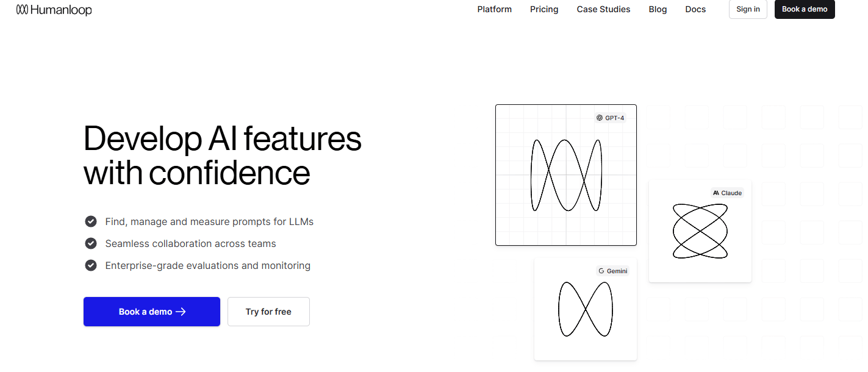Open the Docs link in the header
Viewport: 868px width, 372px height.
[x=695, y=9]
